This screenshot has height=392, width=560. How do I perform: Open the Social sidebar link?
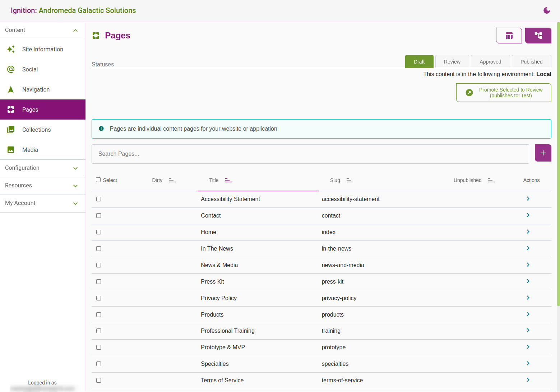43,69
